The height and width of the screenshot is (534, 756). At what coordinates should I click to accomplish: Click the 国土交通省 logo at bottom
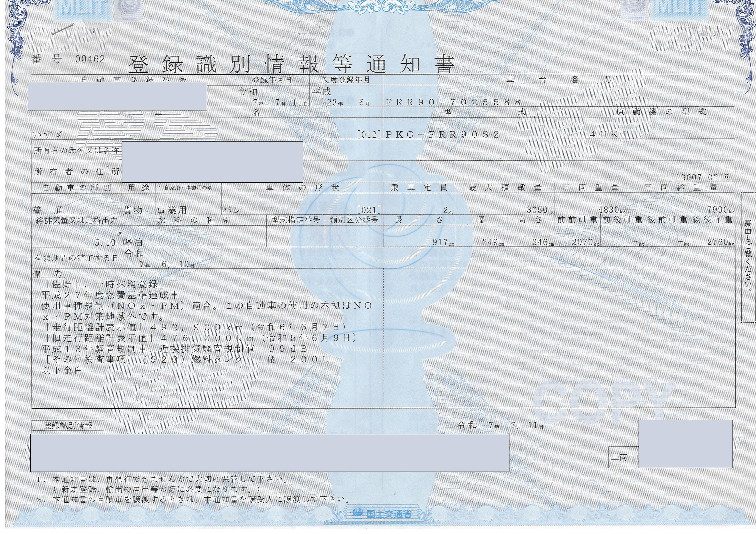point(382,513)
